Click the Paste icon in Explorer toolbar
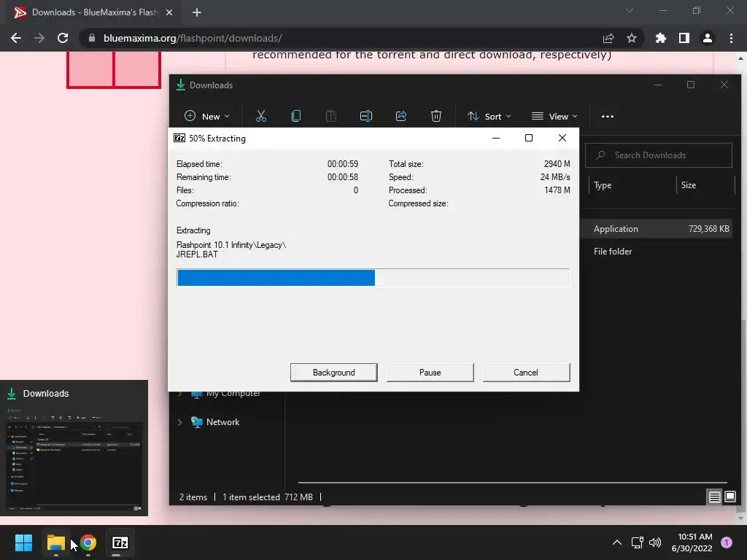The width and height of the screenshot is (747, 560). pyautogui.click(x=330, y=116)
